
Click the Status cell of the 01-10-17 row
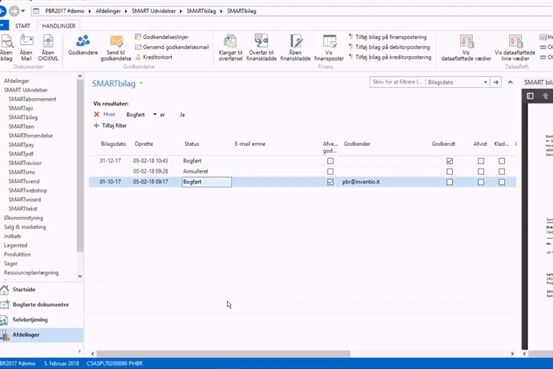coord(206,182)
